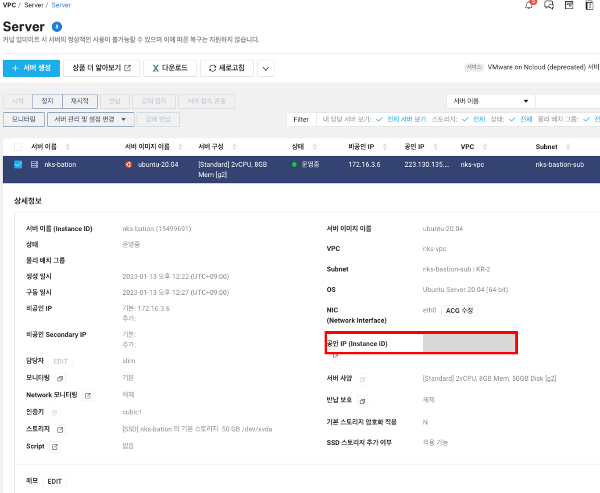Click the 새로고침 button
The height and width of the screenshot is (493, 600).
227,68
